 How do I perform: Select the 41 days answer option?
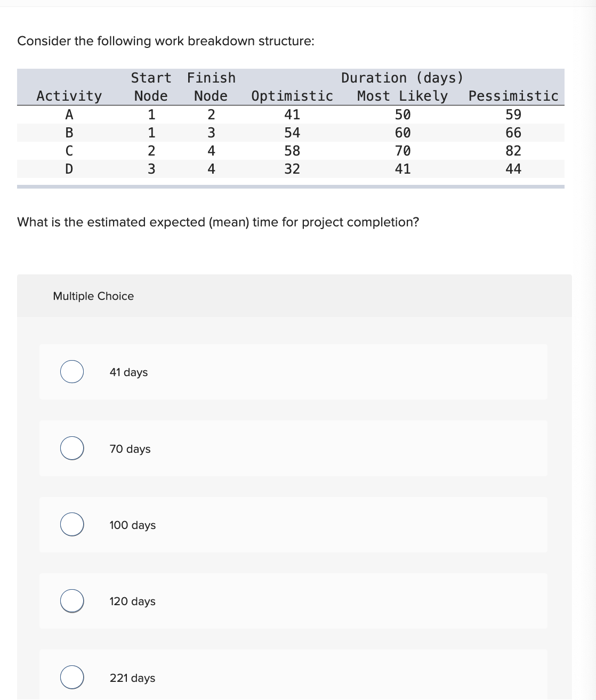[x=72, y=372]
